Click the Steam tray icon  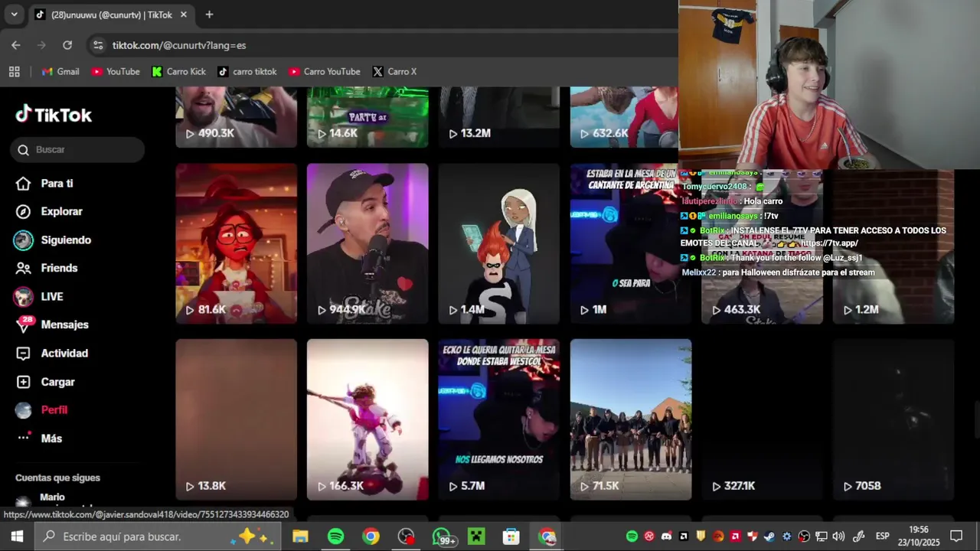click(x=769, y=536)
